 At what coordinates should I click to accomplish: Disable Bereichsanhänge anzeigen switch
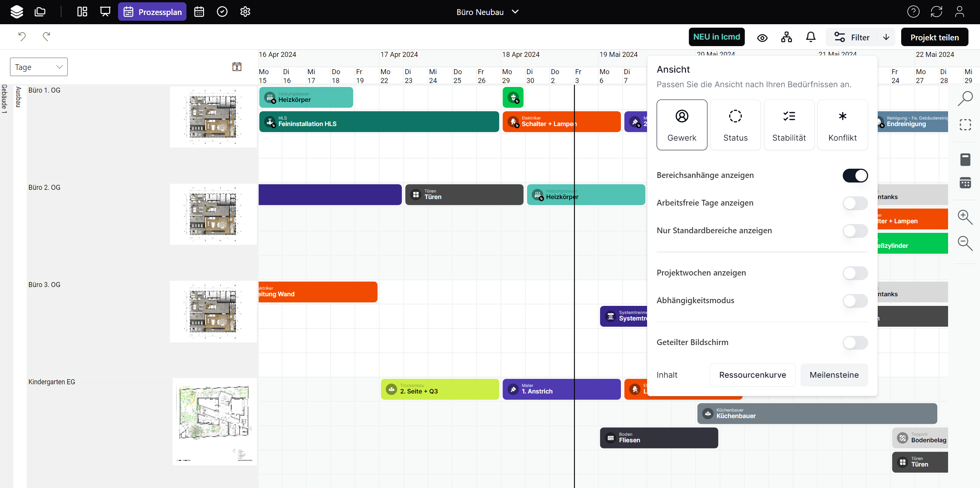pos(855,176)
